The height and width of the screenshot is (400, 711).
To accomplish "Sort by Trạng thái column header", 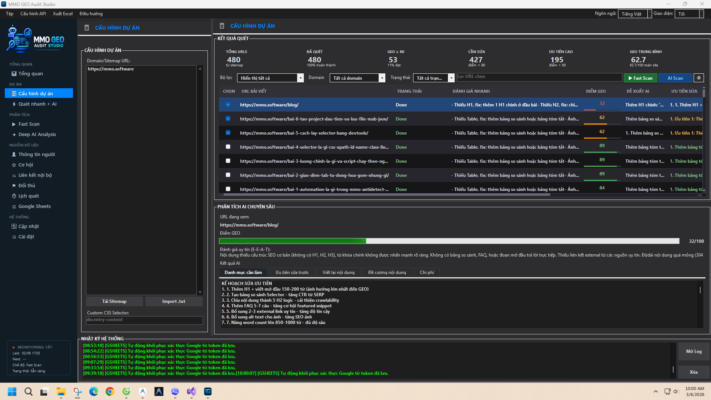I will [409, 91].
